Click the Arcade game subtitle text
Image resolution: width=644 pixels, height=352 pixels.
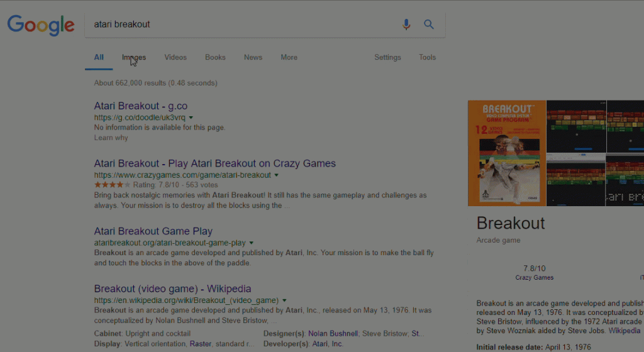(x=498, y=240)
